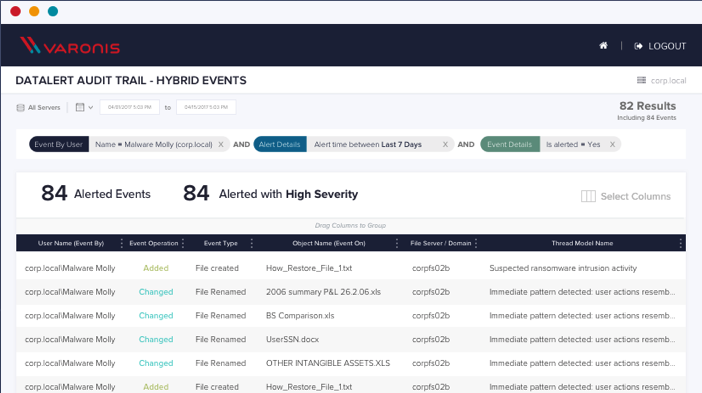
Task: Click the start date field 04/01/2017
Action: (x=129, y=107)
